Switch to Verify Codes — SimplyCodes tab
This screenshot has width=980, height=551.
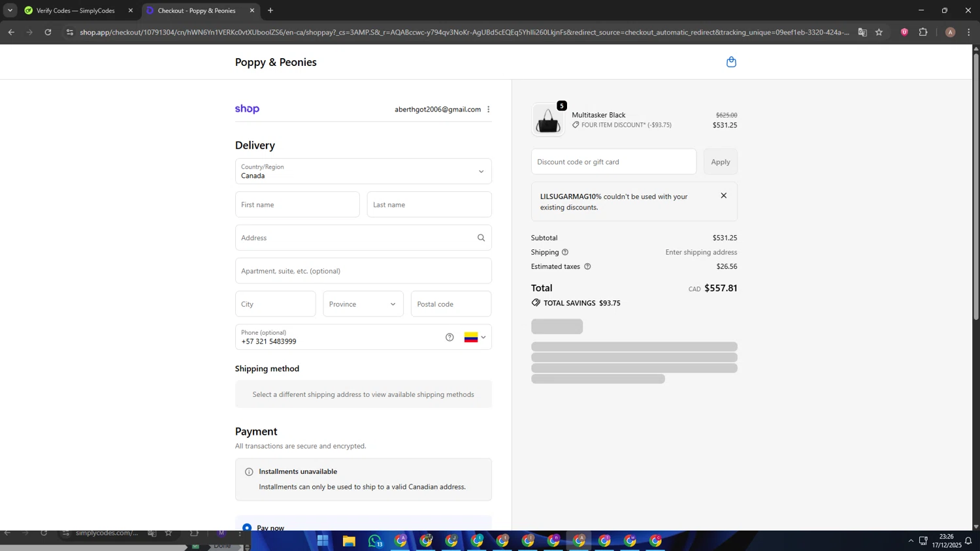point(76,10)
